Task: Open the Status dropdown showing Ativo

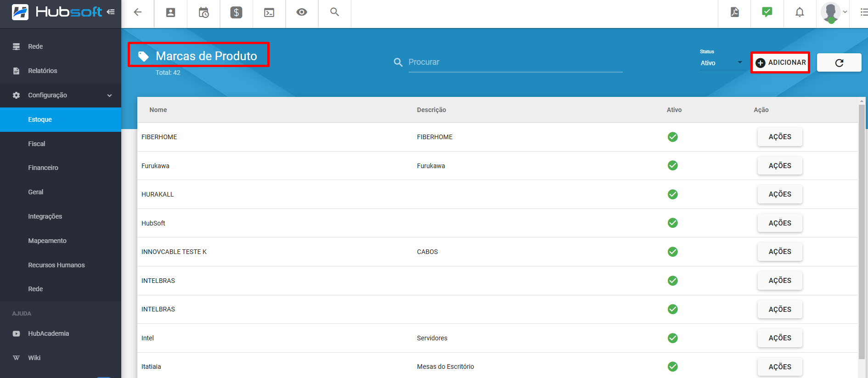Action: 721,63
